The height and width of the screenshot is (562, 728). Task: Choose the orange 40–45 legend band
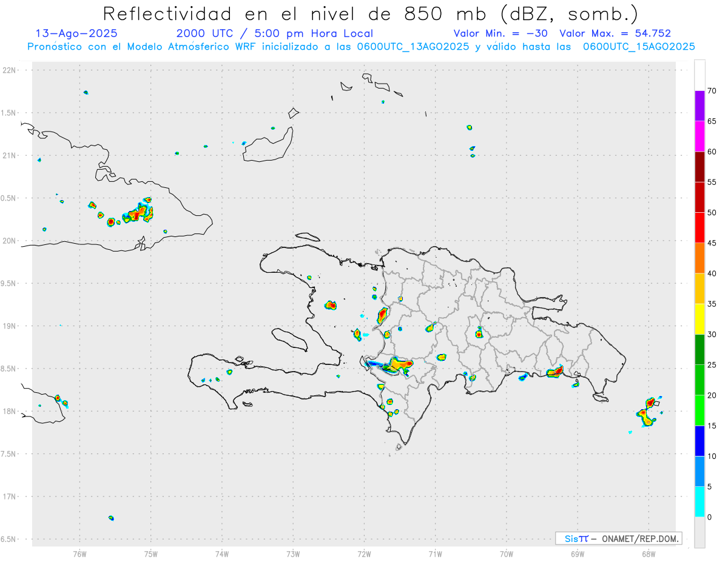coord(699,258)
